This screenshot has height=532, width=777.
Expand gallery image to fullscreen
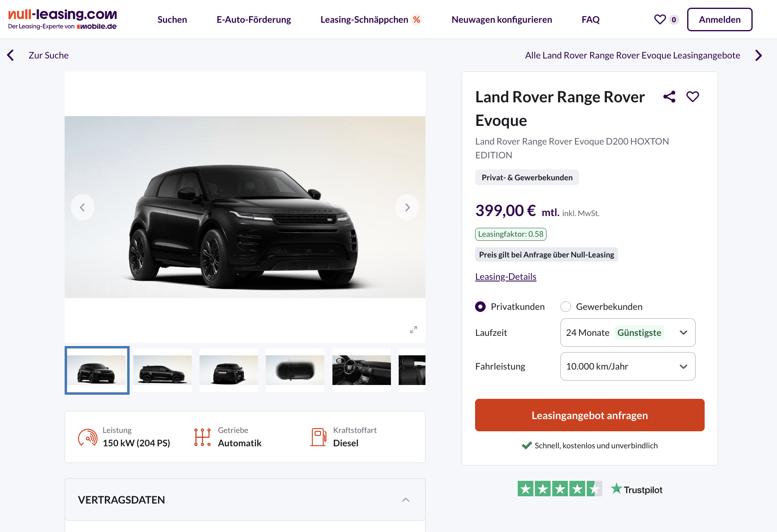pyautogui.click(x=414, y=330)
